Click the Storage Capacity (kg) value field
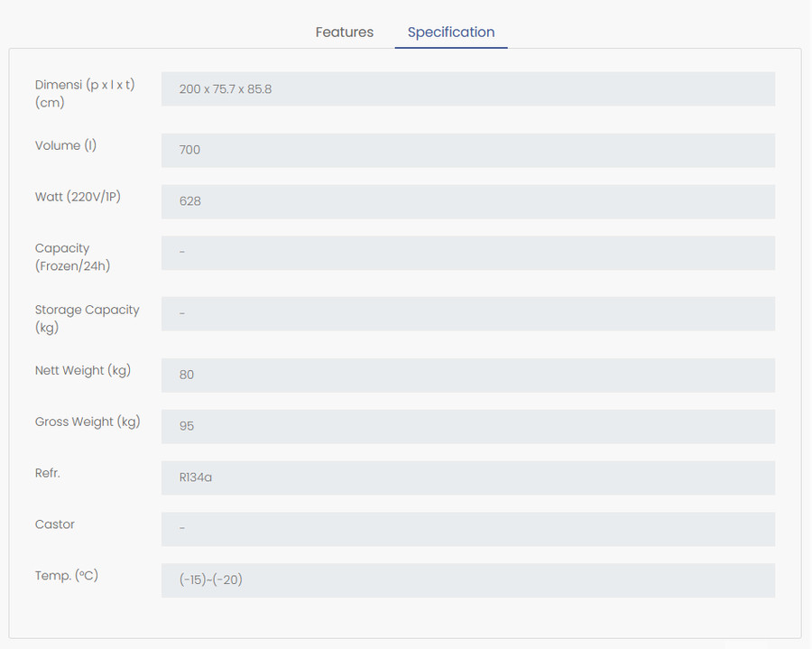812x649 pixels. pos(467,313)
